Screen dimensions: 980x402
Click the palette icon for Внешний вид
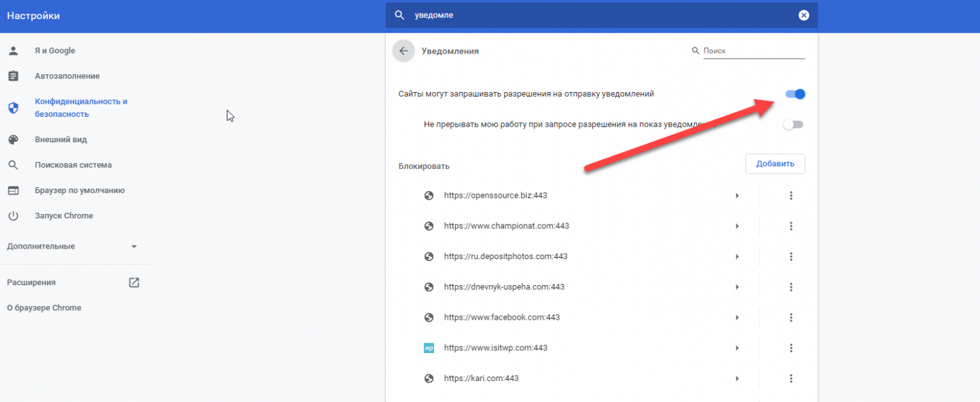13,140
